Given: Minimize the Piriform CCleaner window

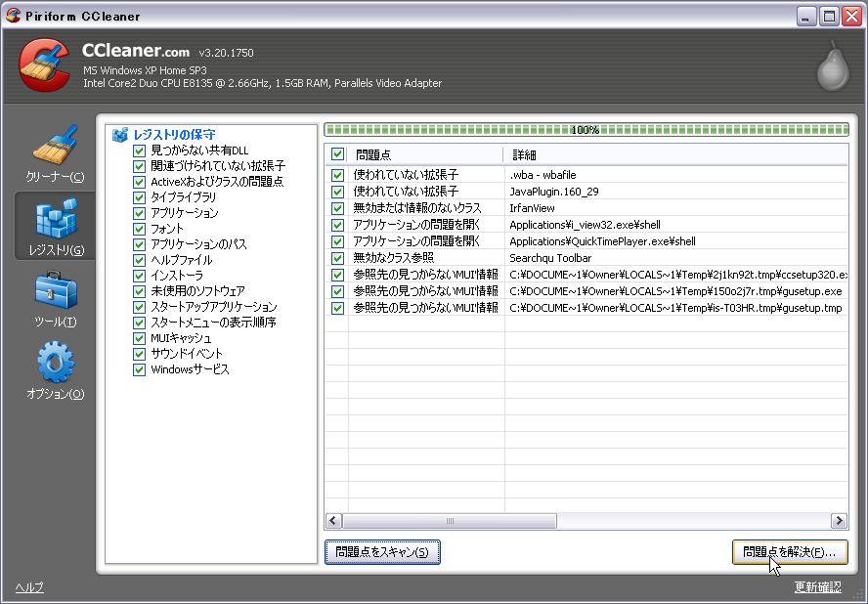Looking at the screenshot, I should pyautogui.click(x=806, y=16).
